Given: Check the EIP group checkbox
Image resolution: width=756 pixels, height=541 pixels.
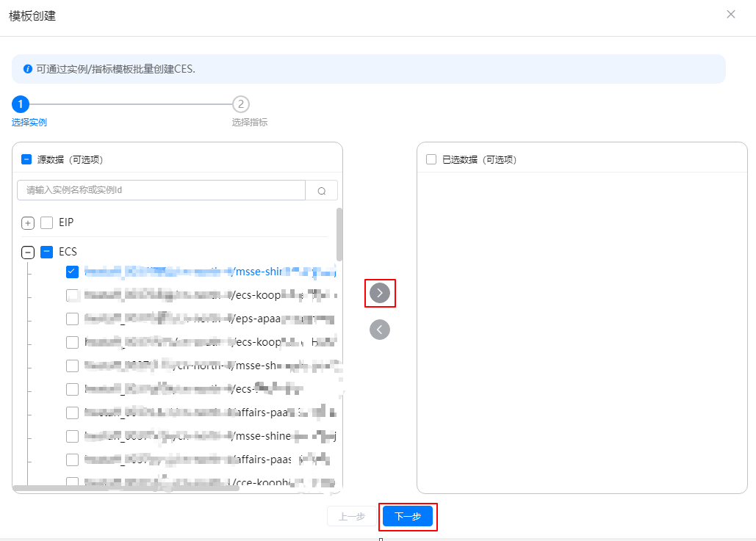Looking at the screenshot, I should (x=46, y=222).
